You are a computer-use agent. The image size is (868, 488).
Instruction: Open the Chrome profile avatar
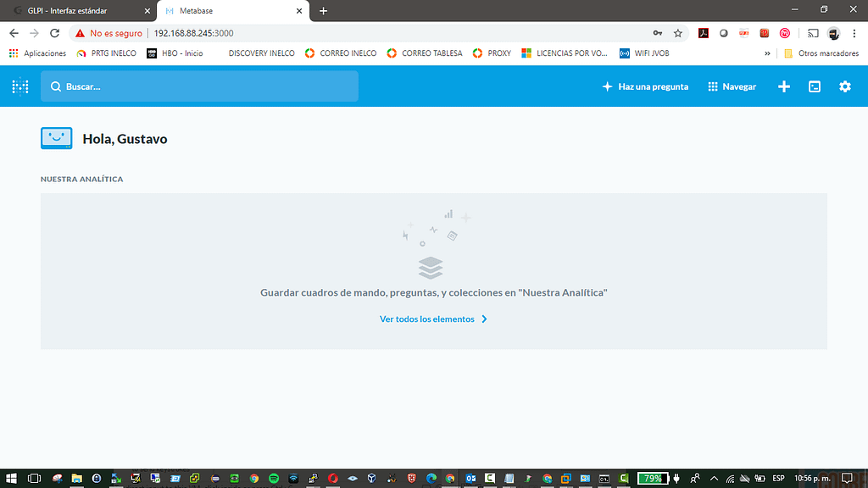pyautogui.click(x=834, y=33)
